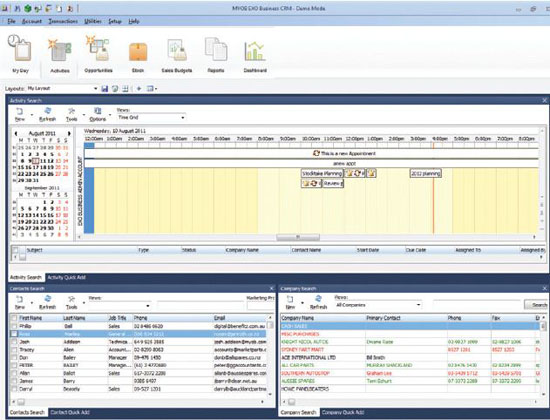Click the recurring icon on new Appointment

point(316,153)
